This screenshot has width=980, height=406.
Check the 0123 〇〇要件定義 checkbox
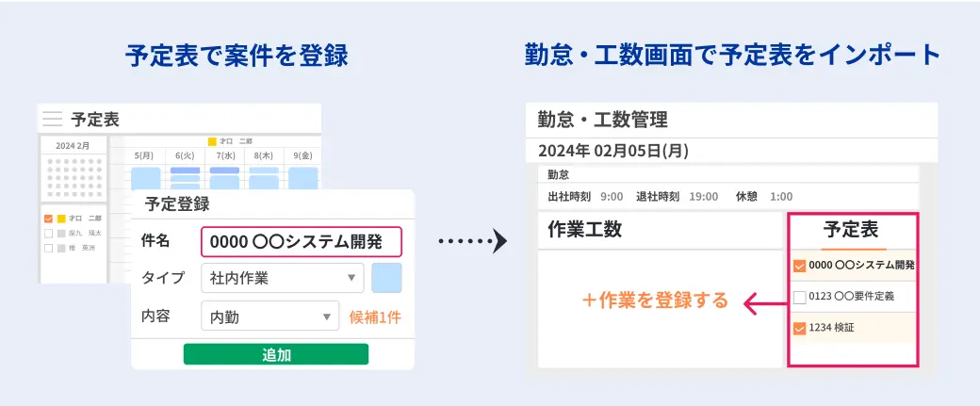click(799, 298)
